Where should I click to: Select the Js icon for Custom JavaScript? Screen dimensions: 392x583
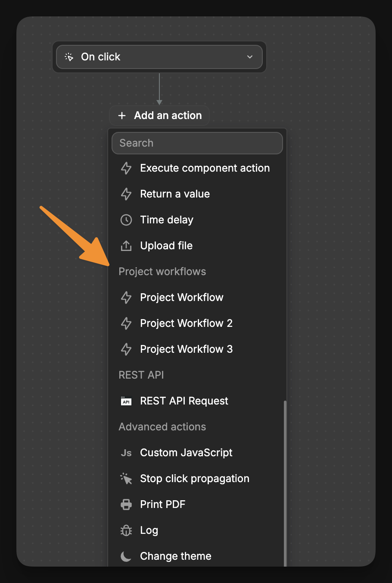pyautogui.click(x=126, y=453)
